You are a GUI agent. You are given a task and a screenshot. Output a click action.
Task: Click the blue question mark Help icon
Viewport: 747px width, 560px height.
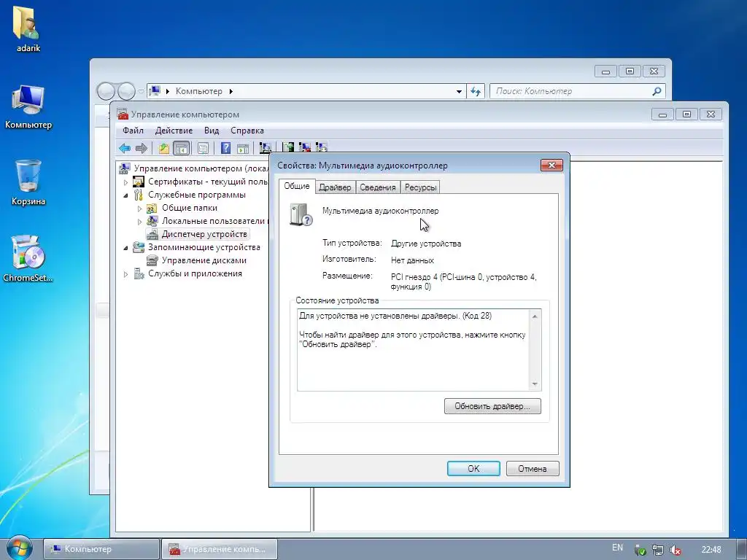pyautogui.click(x=225, y=148)
